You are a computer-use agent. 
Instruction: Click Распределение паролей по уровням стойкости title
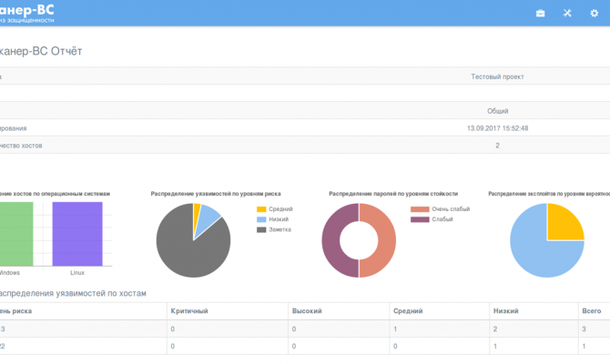[x=393, y=194]
